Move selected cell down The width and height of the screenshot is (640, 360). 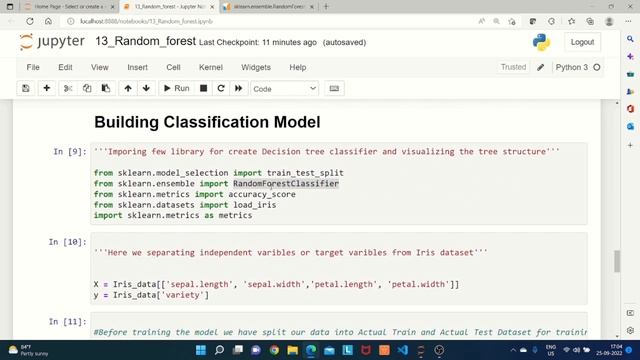(146, 89)
